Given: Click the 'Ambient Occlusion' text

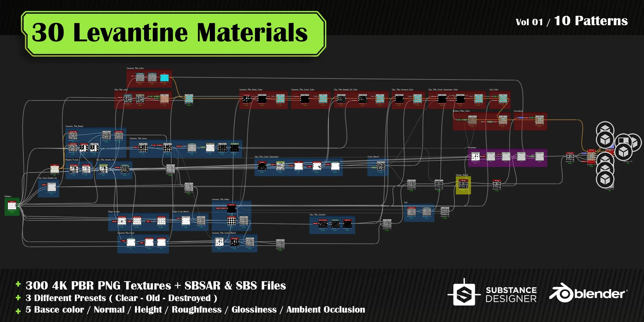Looking at the screenshot, I should (326, 309).
